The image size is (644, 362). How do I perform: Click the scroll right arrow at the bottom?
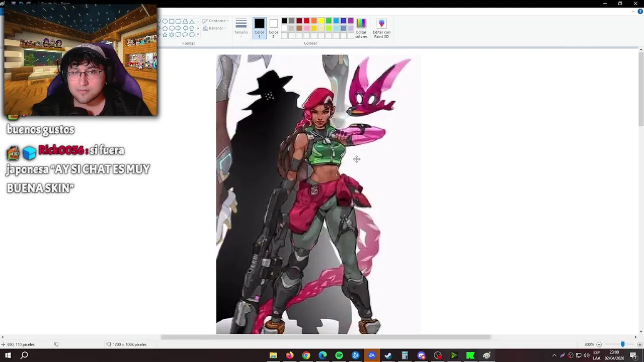(635, 337)
